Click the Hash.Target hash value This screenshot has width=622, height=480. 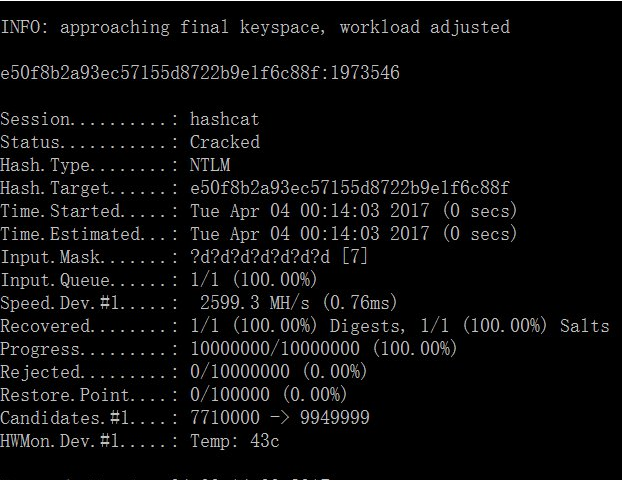pos(349,188)
